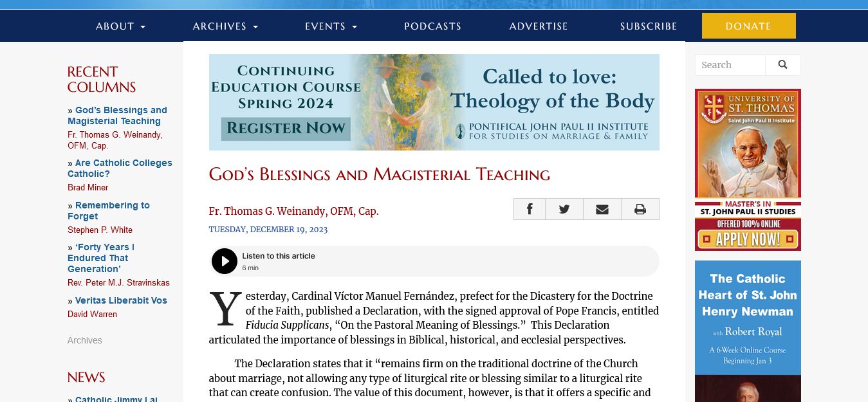Focus the Search input field
Screen dimensions: 868x402
click(x=730, y=65)
